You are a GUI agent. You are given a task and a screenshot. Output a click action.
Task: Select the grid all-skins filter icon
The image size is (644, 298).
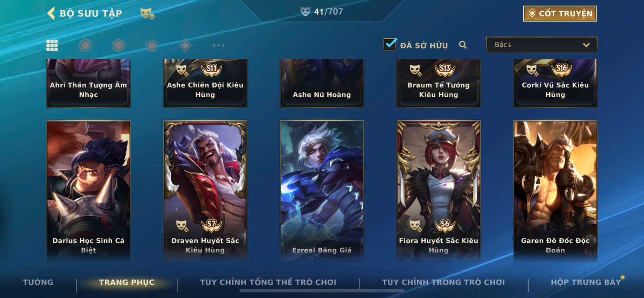click(x=52, y=45)
